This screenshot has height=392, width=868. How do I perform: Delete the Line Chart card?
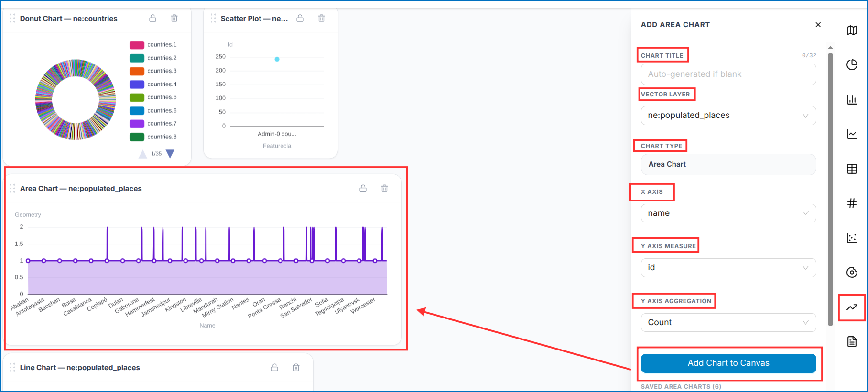pyautogui.click(x=296, y=367)
